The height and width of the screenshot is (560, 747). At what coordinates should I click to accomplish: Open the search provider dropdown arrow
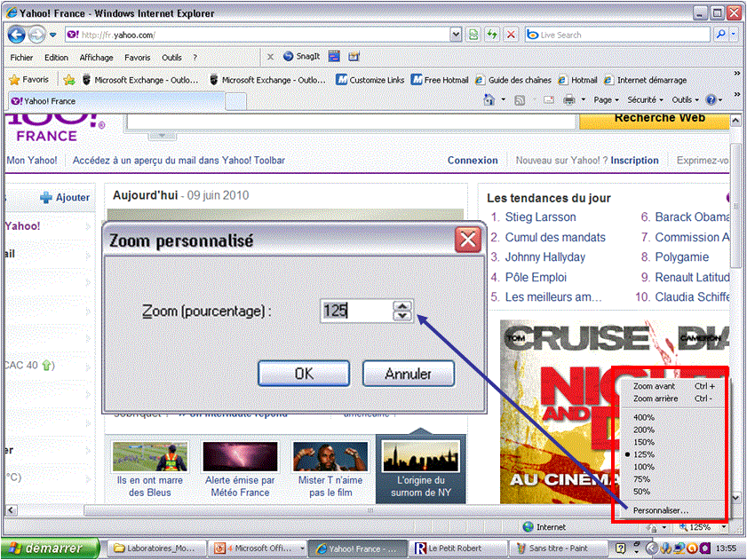tap(733, 35)
